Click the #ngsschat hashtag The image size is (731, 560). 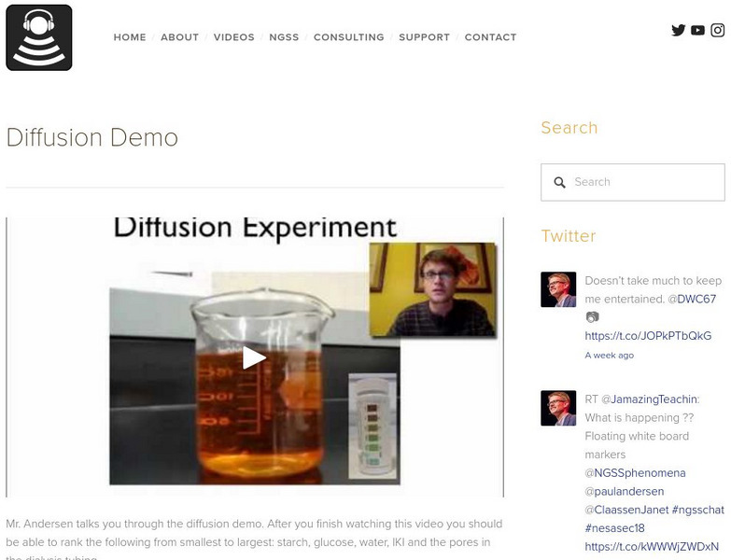pyautogui.click(x=698, y=510)
